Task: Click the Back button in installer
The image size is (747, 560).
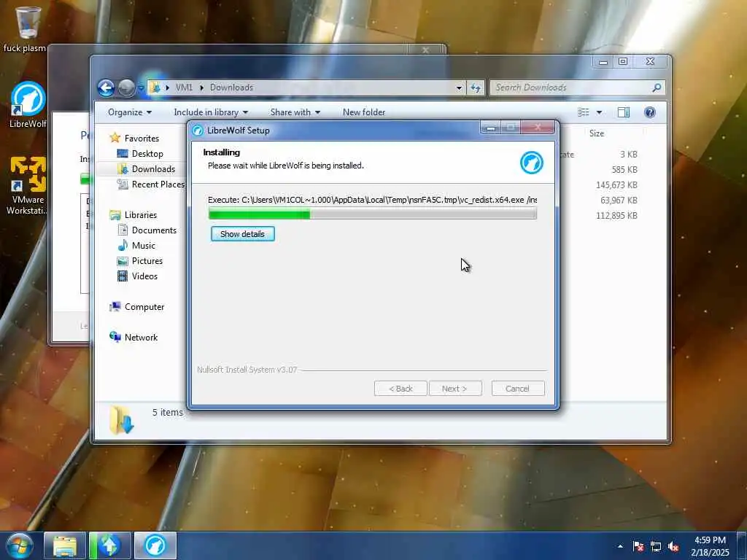Action: coord(400,389)
